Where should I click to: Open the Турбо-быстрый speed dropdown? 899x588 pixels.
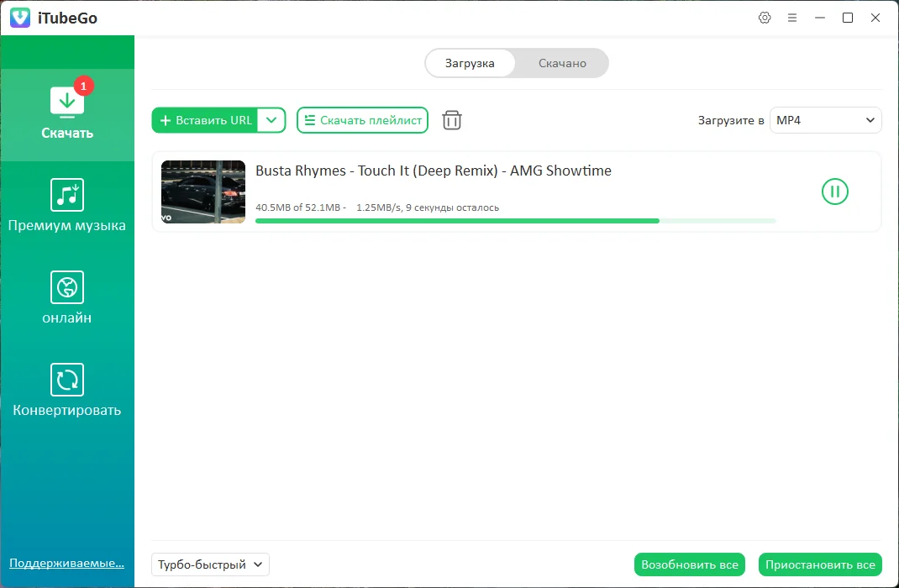pyautogui.click(x=210, y=564)
